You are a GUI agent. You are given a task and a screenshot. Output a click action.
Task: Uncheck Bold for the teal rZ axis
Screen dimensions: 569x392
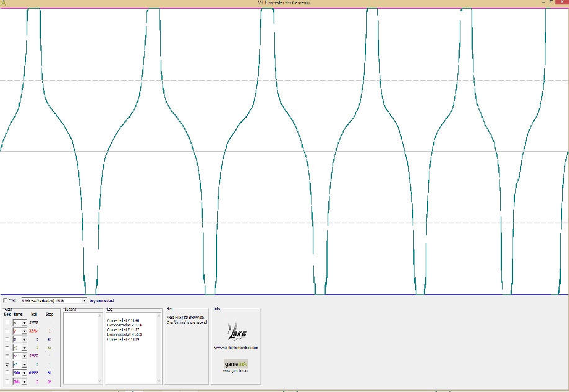[7, 365]
